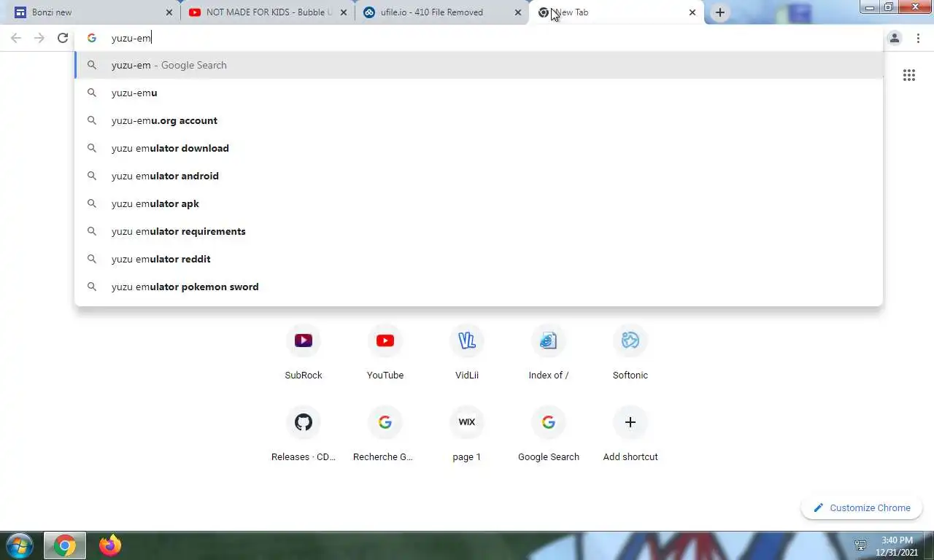The image size is (934, 560).
Task: Pick 'yuzu emulator reddit' suggestion
Action: (479, 259)
